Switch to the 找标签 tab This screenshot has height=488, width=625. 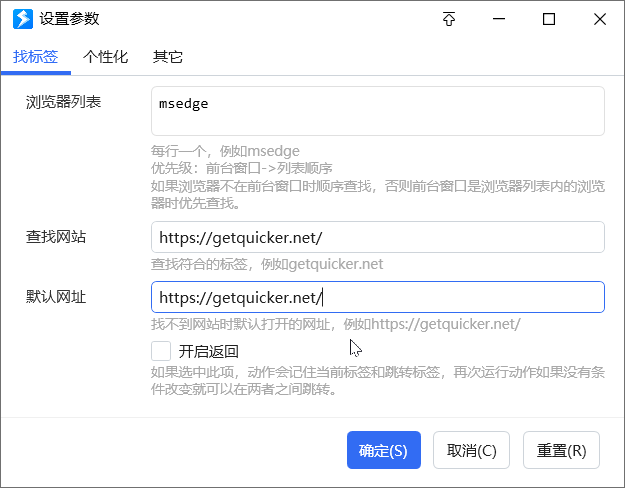tap(35, 57)
